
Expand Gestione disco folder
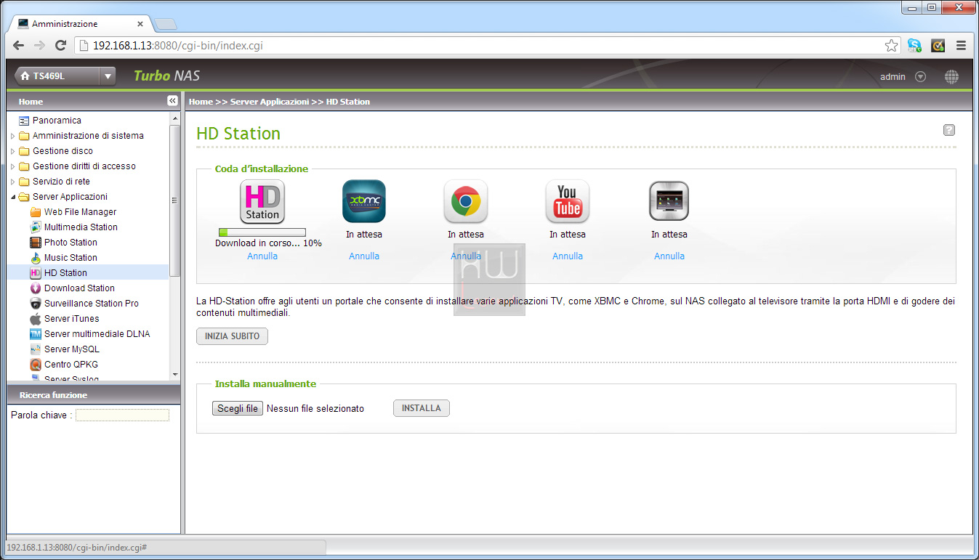[13, 151]
